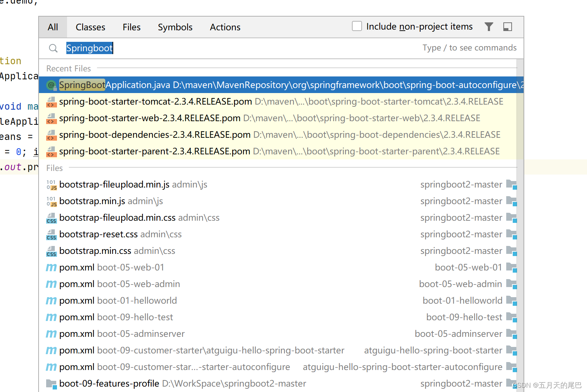Viewport: 587px width, 392px height.
Task: Enable Include non-project items checkbox
Action: (x=357, y=26)
